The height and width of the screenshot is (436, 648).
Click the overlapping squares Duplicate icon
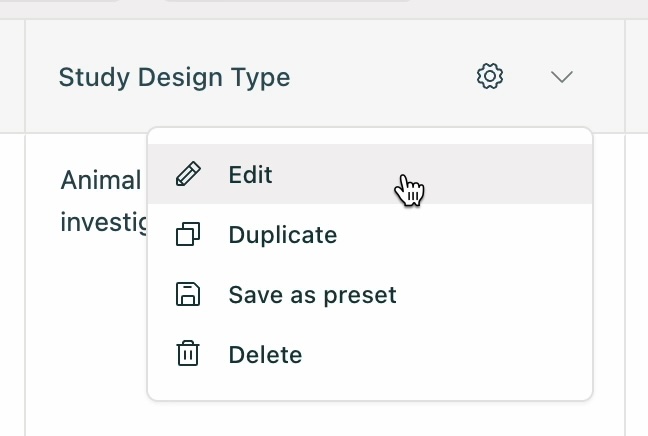pyautogui.click(x=188, y=234)
